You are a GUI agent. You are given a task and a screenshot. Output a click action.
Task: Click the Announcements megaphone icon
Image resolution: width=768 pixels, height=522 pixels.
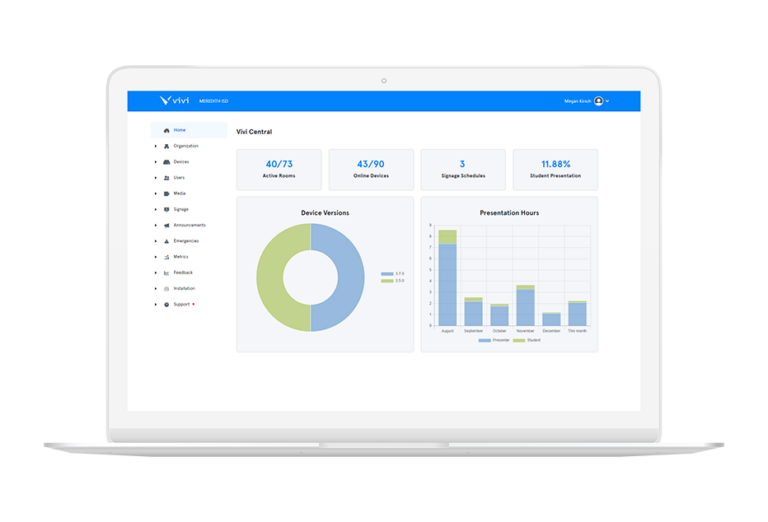166,225
